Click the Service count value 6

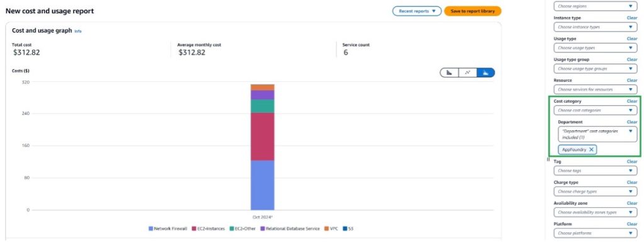[x=346, y=53]
